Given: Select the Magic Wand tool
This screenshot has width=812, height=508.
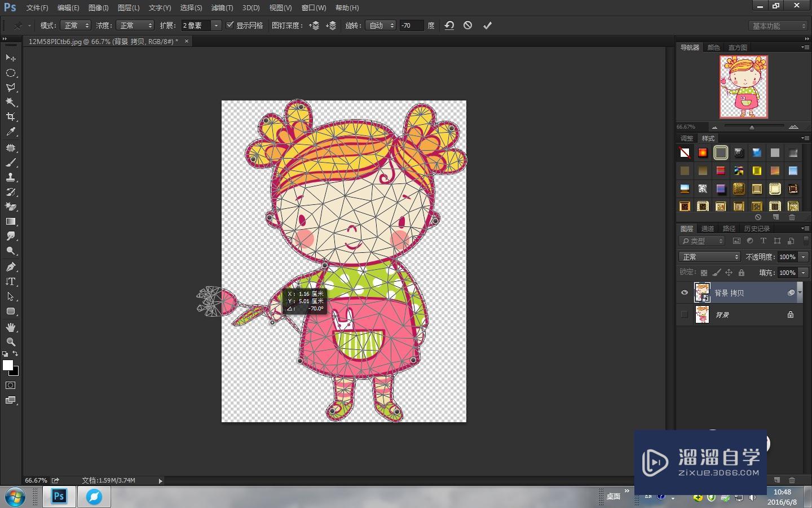Looking at the screenshot, I should (x=11, y=102).
